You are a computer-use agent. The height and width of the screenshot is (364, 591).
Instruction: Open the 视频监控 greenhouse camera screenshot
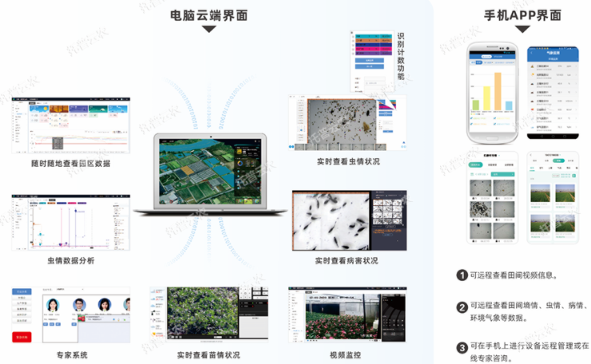(x=347, y=315)
